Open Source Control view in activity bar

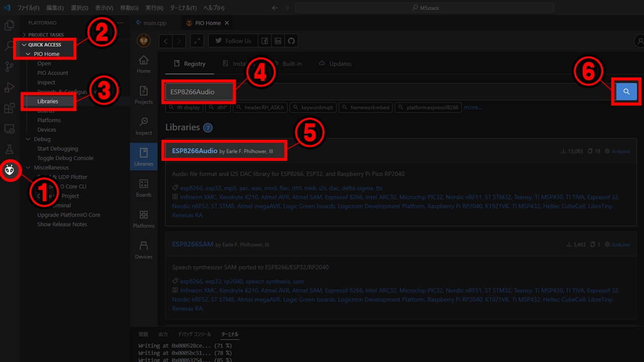(x=9, y=66)
